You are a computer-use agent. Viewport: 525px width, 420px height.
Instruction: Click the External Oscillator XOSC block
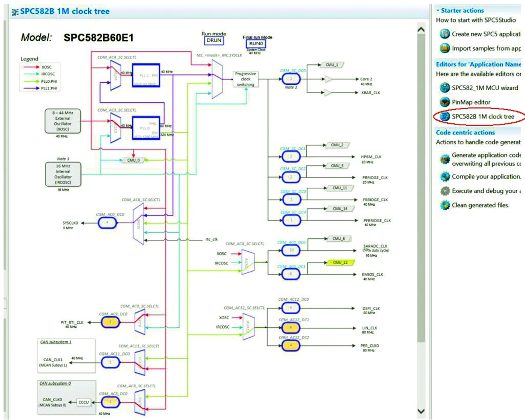tap(63, 121)
